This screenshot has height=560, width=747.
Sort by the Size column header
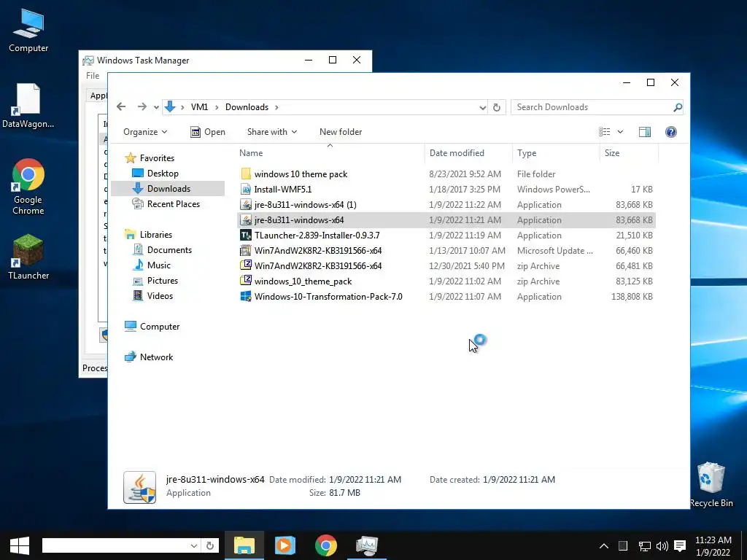point(612,153)
